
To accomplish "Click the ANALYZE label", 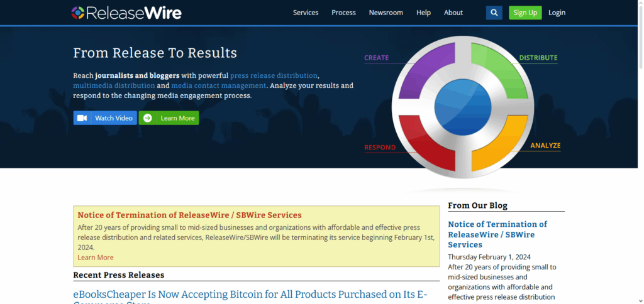I will pos(545,146).
